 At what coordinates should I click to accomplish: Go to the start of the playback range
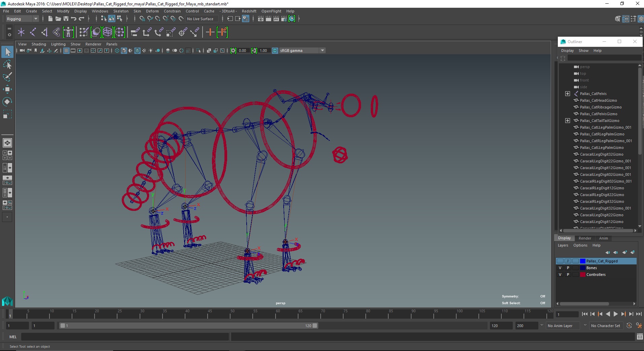pyautogui.click(x=585, y=314)
